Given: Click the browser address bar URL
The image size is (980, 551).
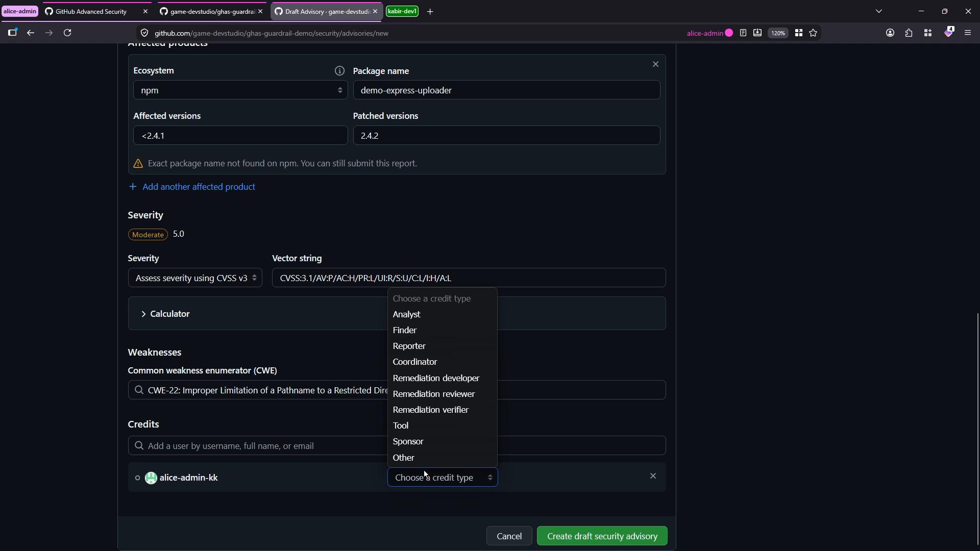Looking at the screenshot, I should click(x=272, y=33).
